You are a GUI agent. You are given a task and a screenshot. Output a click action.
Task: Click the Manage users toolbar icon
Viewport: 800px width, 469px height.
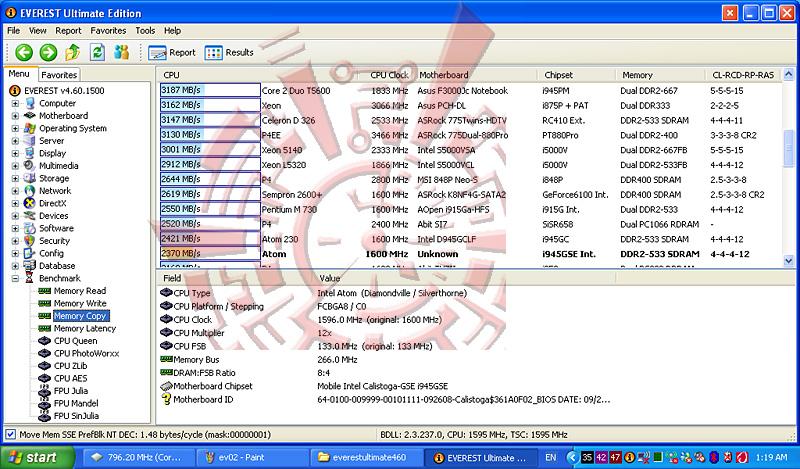pos(121,52)
